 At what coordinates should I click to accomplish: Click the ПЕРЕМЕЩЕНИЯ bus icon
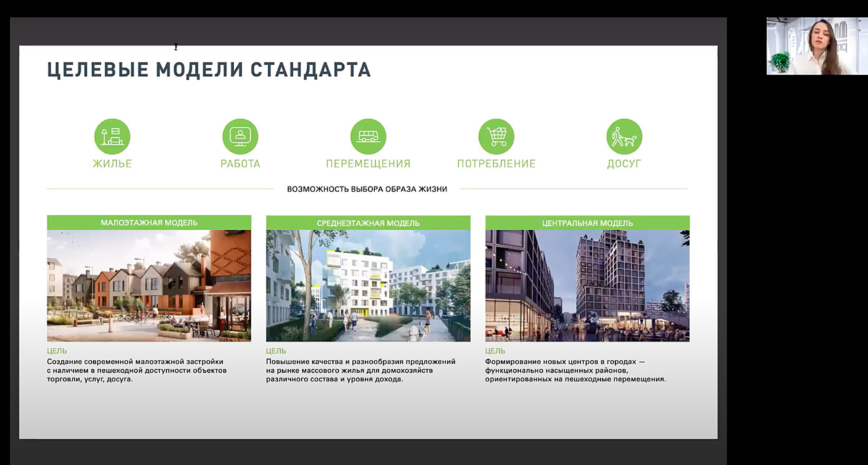[x=368, y=137]
